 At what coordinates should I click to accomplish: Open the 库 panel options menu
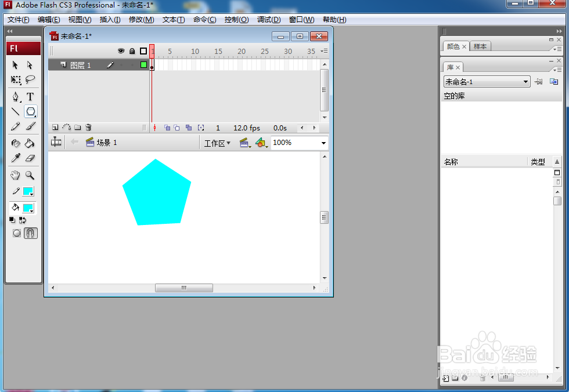[x=557, y=69]
